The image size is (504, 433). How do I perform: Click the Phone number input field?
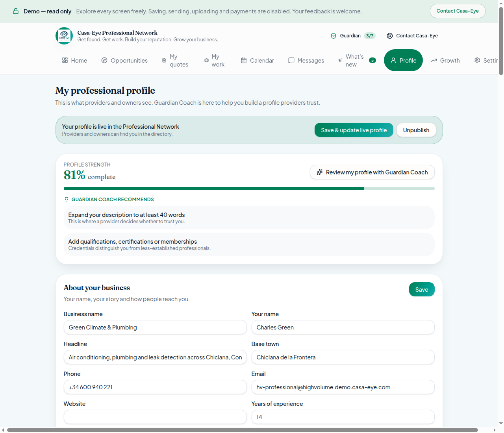[155, 387]
